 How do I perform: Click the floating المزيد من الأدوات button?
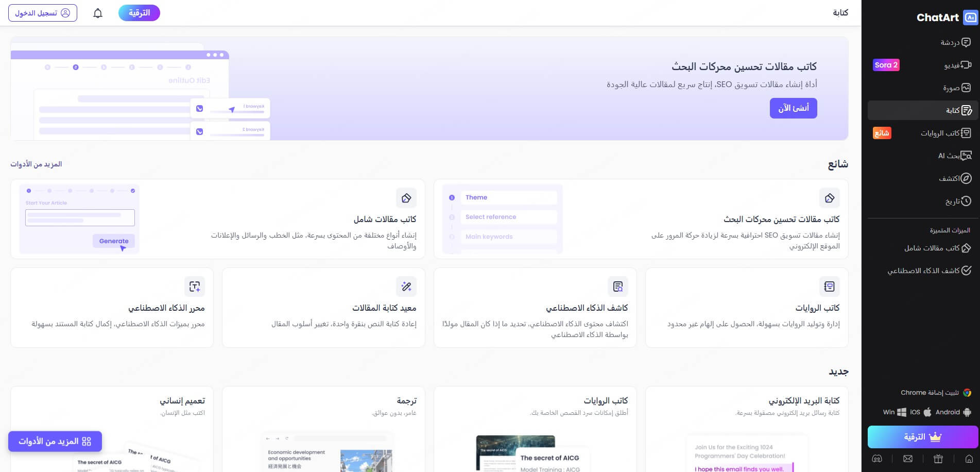[x=55, y=441]
